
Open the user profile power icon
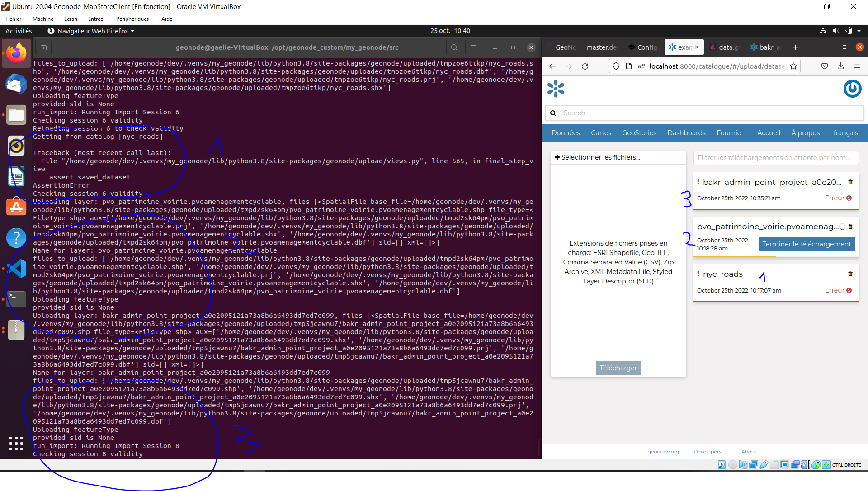click(x=853, y=89)
